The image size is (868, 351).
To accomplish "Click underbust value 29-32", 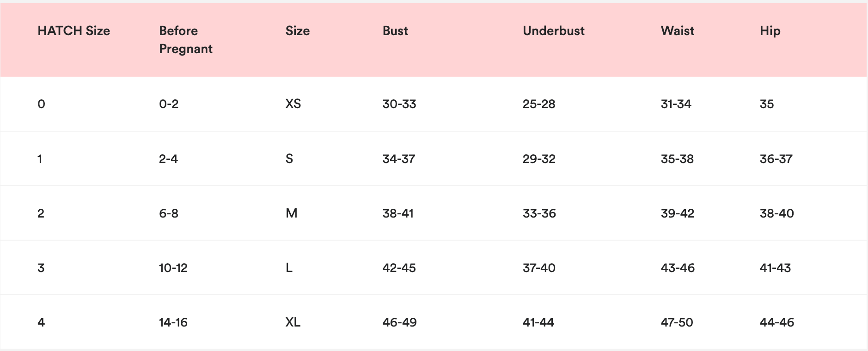I will [x=539, y=159].
